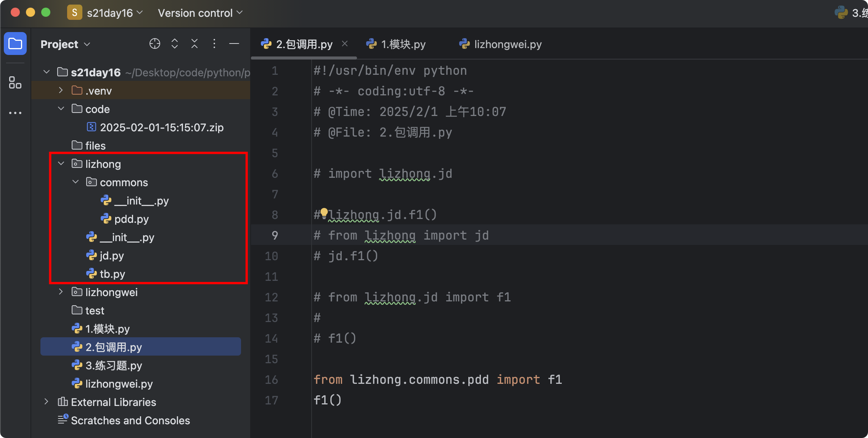868x438 pixels.
Task: Hide the Project panel with minimize dash
Action: click(x=234, y=44)
